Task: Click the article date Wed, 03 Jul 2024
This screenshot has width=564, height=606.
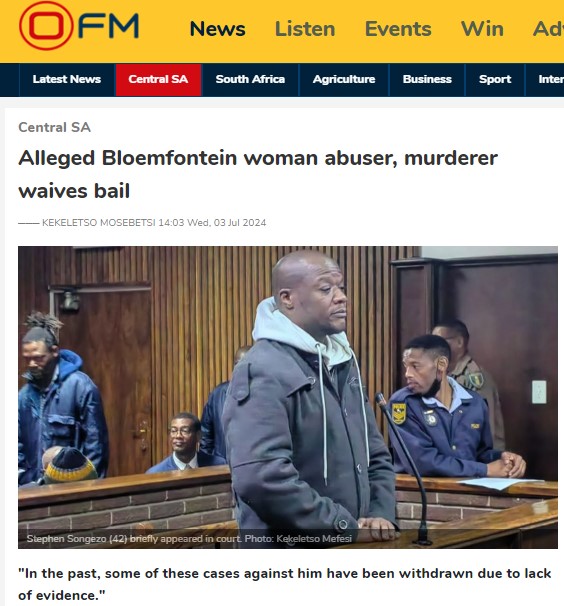Action: tap(227, 223)
